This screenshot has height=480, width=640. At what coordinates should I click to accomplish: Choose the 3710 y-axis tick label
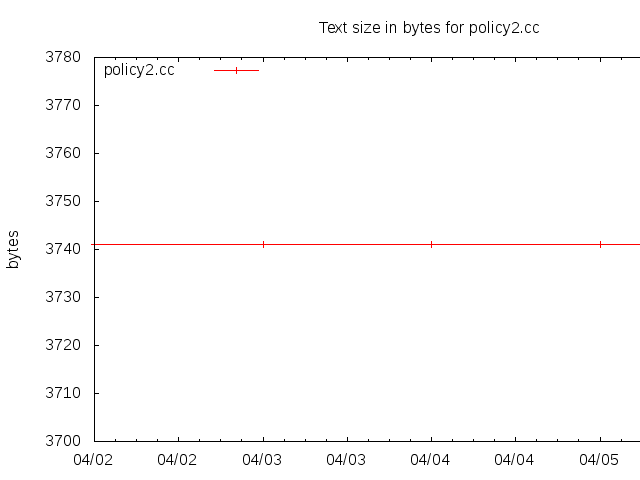pyautogui.click(x=65, y=393)
